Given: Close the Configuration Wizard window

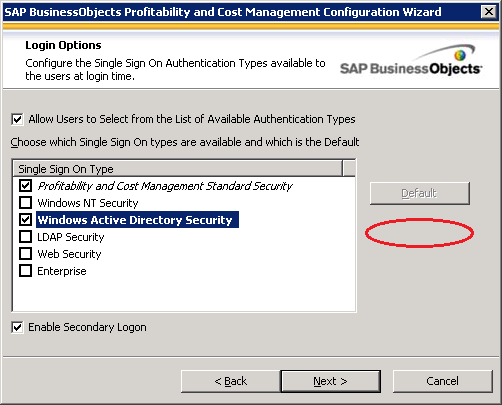Looking at the screenshot, I should click(489, 12).
